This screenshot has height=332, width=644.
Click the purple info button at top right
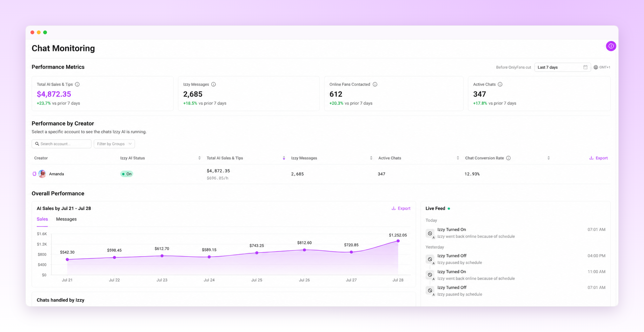(611, 46)
